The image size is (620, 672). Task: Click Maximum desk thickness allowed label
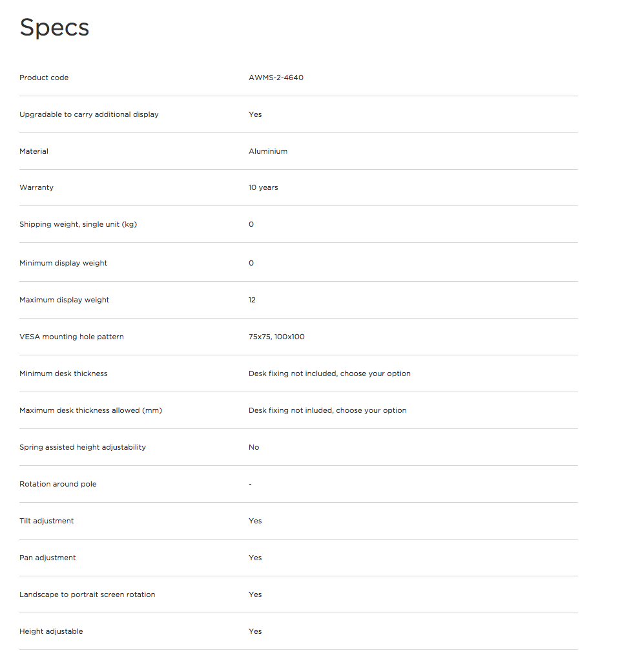[90, 410]
